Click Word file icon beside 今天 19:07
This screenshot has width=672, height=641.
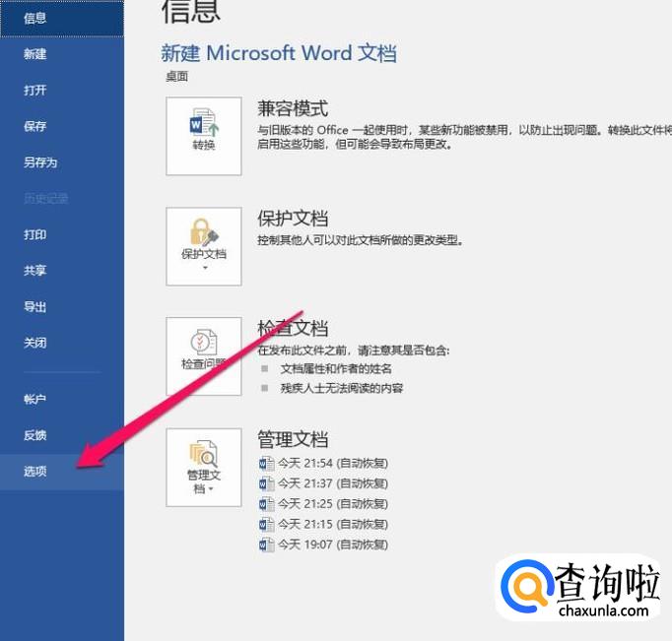(x=267, y=545)
